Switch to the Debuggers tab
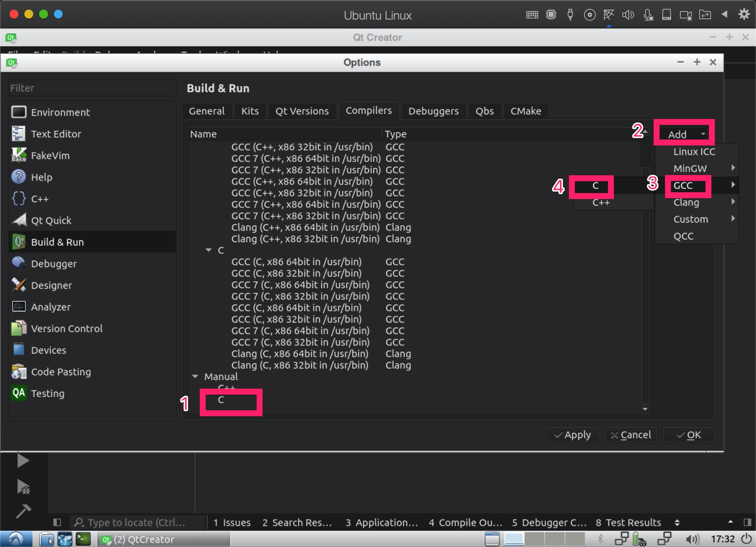756x547 pixels. (433, 111)
